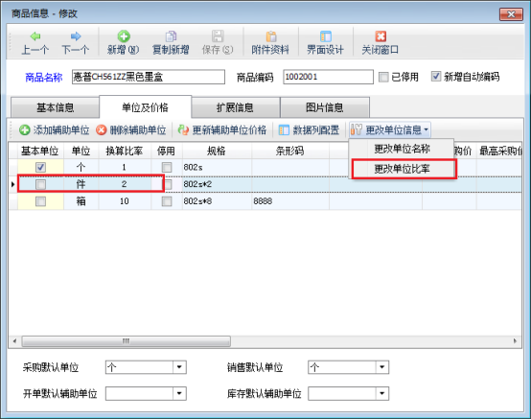The height and width of the screenshot is (420, 531).
Task: Go to next item with 下一个 arrow
Action: 76,36
